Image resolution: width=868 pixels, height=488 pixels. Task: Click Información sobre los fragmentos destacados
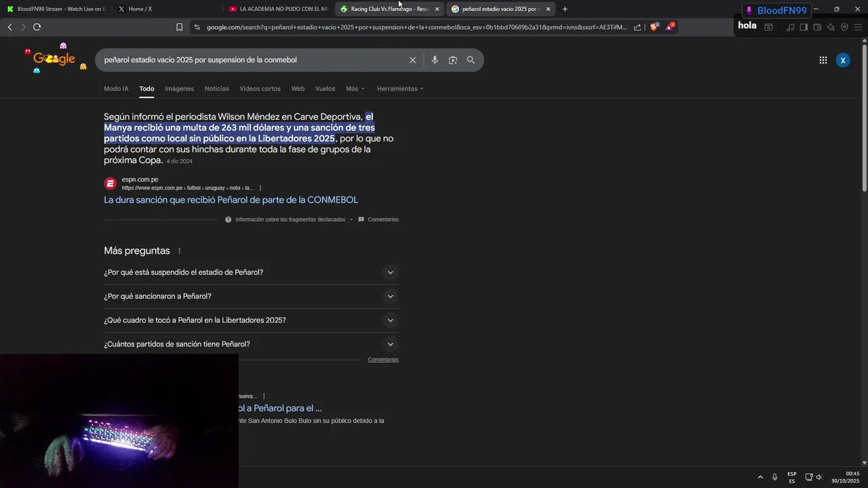[x=290, y=220]
